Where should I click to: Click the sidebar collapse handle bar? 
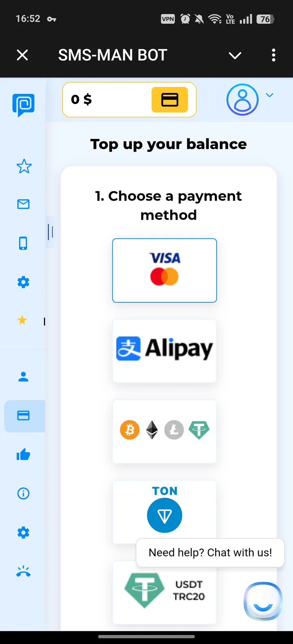point(50,232)
